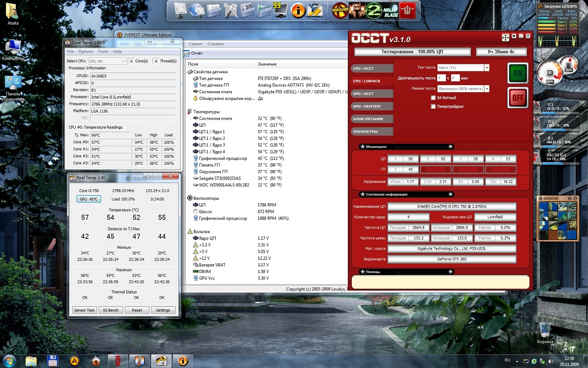
Task: Open the Tools menu in Core Temp
Action: 103,51
